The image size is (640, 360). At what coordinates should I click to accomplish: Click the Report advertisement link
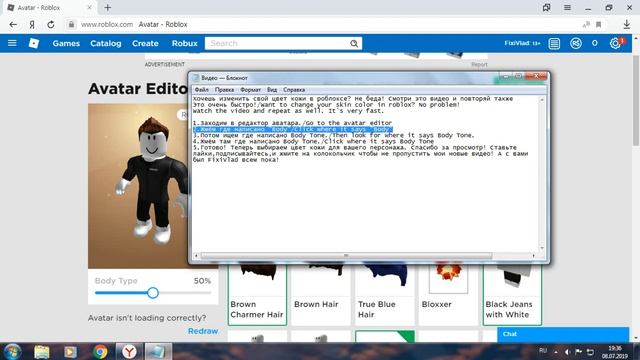pyautogui.click(x=479, y=64)
